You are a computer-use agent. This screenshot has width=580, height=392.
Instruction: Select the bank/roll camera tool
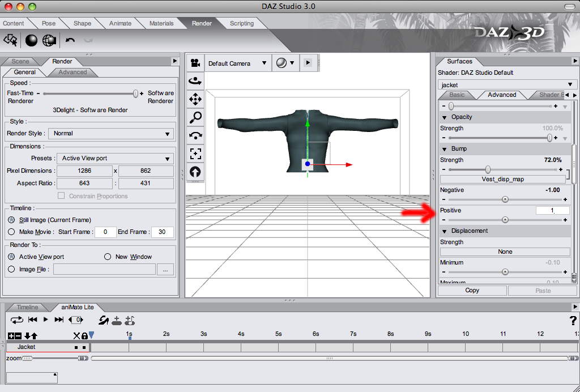(195, 135)
